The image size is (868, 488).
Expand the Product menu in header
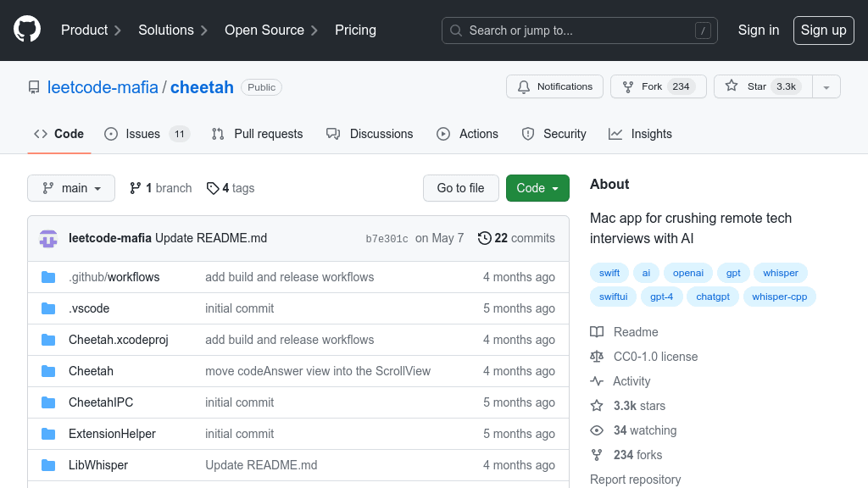click(91, 30)
